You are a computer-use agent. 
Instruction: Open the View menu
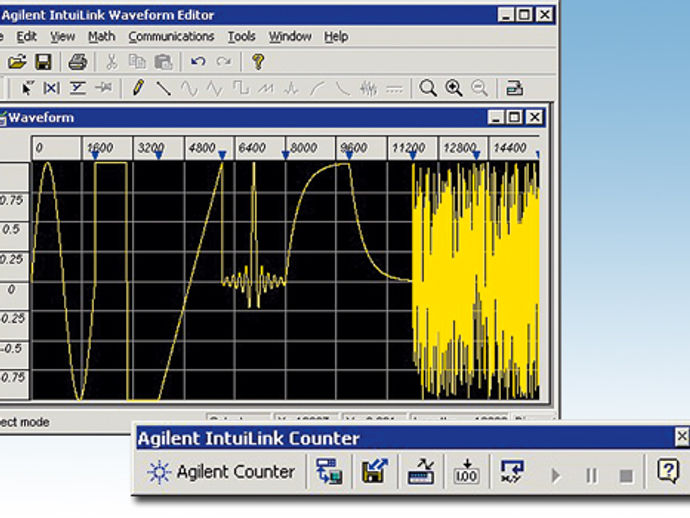(x=62, y=37)
